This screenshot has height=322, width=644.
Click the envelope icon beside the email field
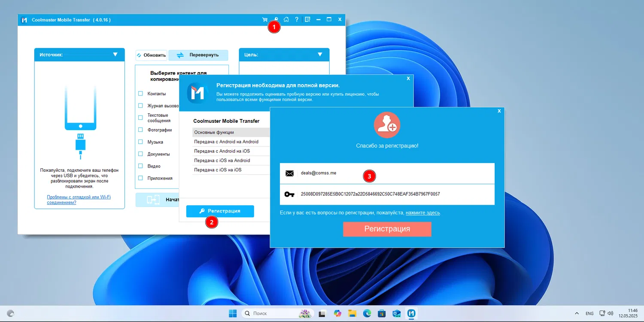click(289, 173)
